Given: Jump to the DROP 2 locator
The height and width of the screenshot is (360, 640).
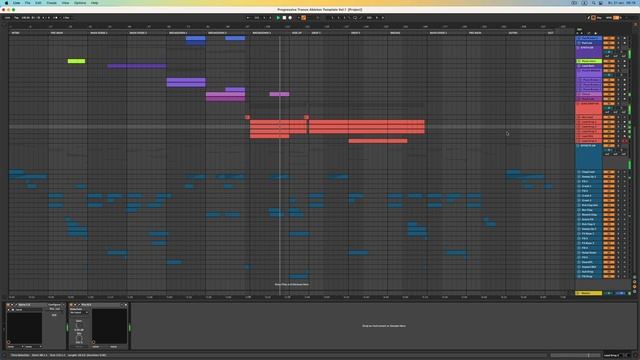Looking at the screenshot, I should point(356,33).
